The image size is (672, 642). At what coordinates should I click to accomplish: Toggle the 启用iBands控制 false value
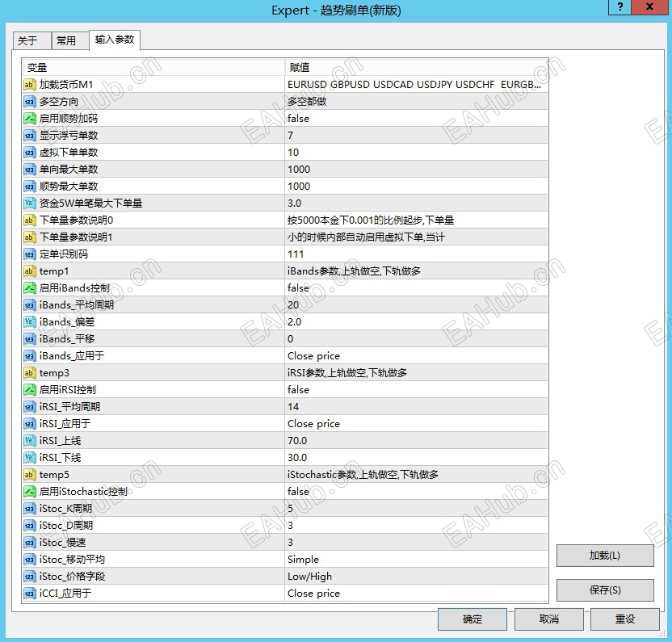tap(416, 288)
